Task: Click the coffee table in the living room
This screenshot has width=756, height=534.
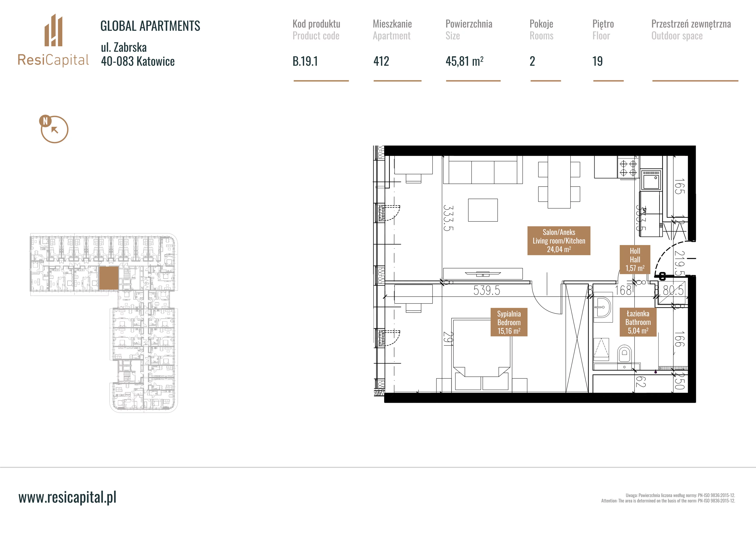Action: (x=483, y=210)
